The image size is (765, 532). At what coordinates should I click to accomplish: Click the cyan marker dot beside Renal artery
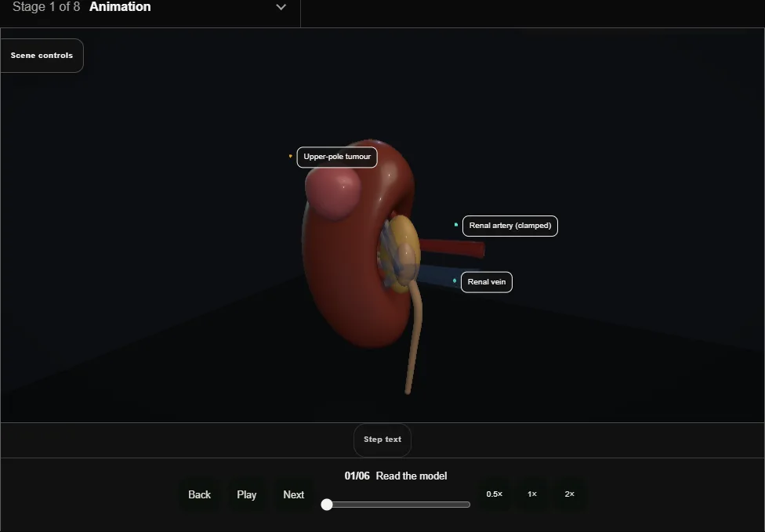click(456, 225)
